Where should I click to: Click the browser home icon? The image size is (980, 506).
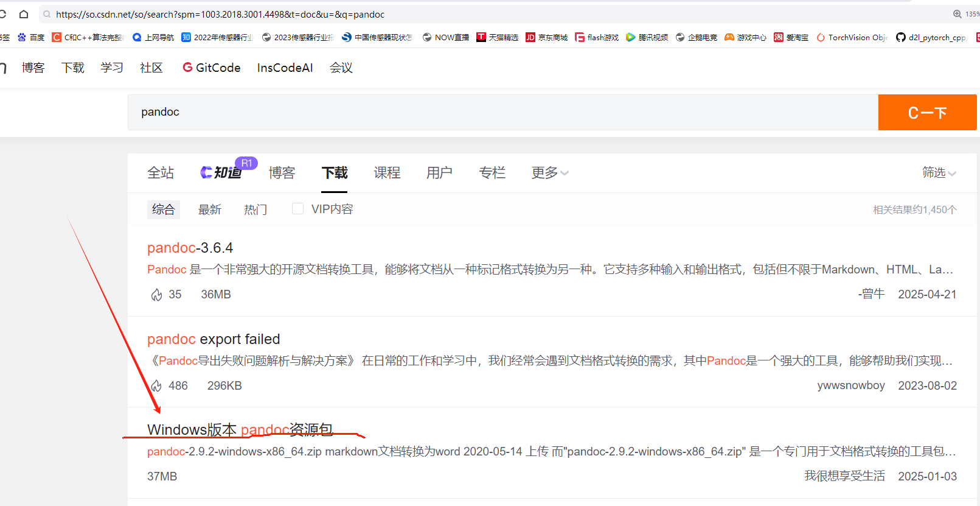[x=24, y=14]
